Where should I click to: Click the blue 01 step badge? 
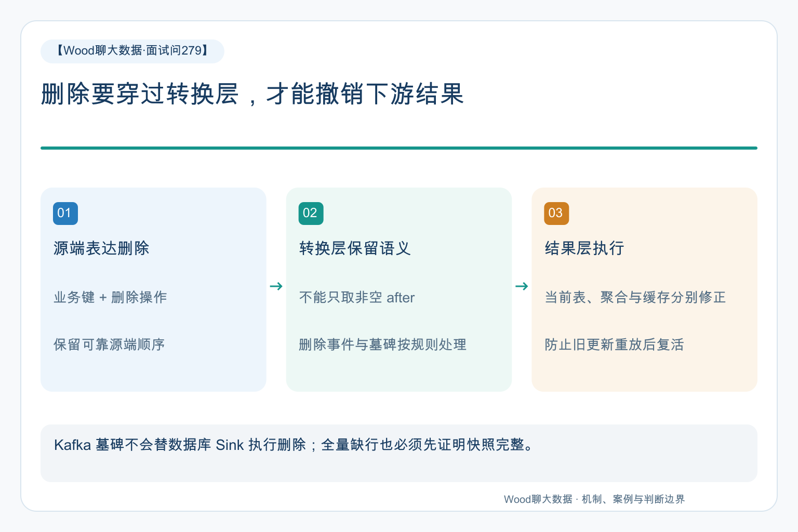click(65, 213)
